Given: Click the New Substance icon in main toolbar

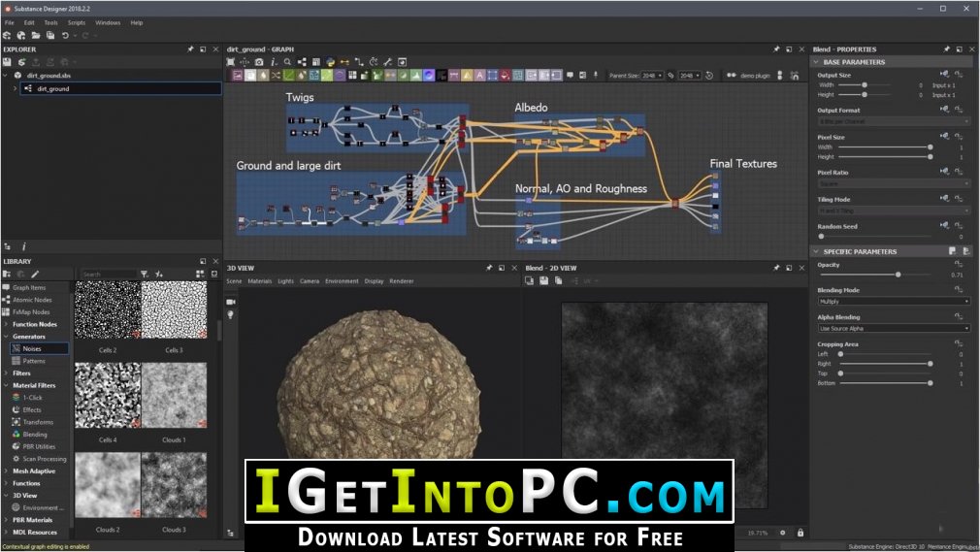Looking at the screenshot, I should click(x=7, y=36).
